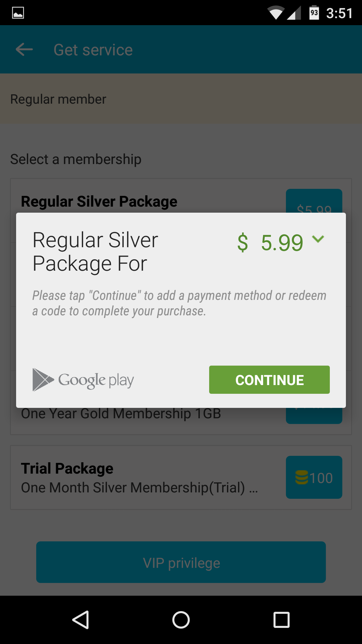Select the 100 coins Trial Package price button

click(314, 477)
